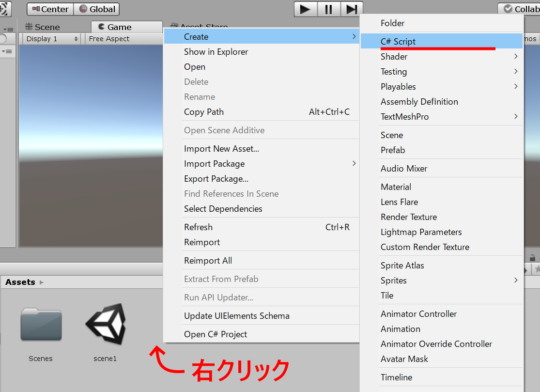Click the Play button
The height and width of the screenshot is (392, 540).
click(305, 9)
